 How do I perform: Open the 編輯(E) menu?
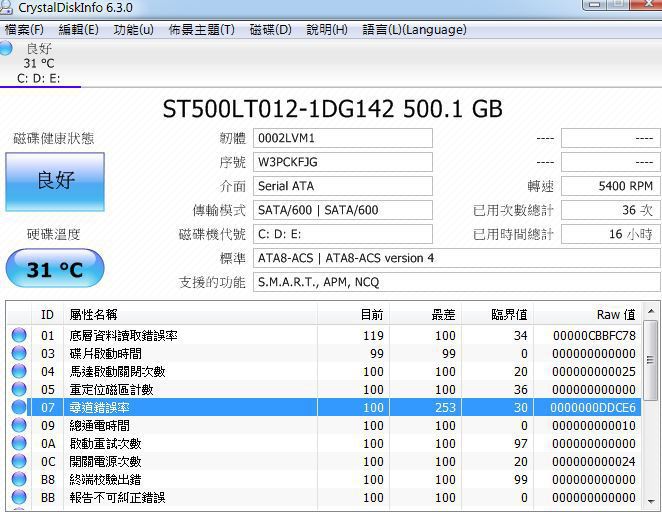(x=79, y=30)
